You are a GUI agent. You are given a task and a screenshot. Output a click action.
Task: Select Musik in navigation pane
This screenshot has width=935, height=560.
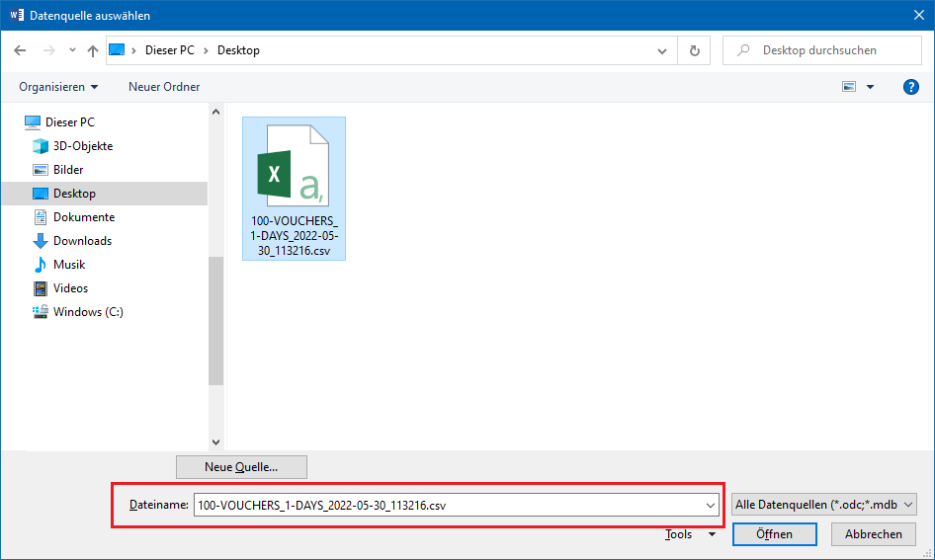pos(69,265)
